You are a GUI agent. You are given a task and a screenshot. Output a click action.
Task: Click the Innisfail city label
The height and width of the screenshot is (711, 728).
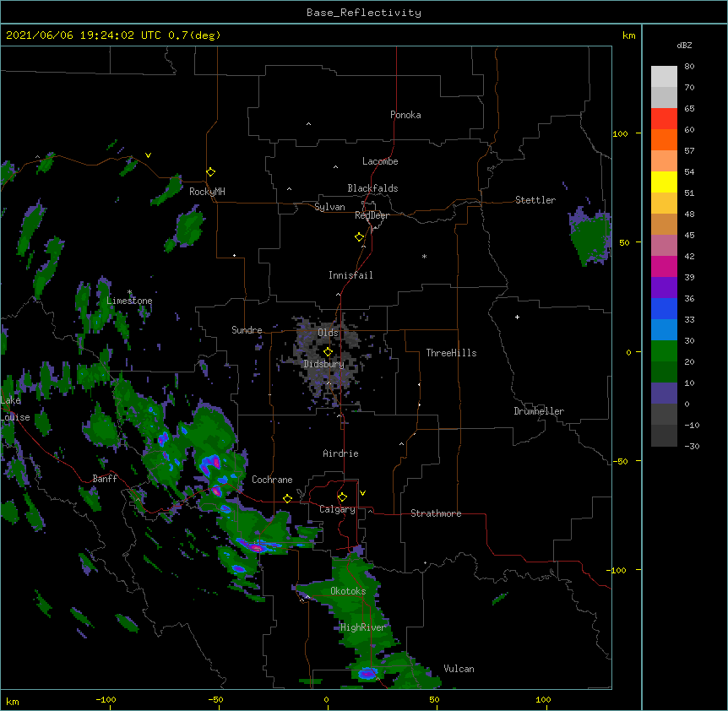pos(350,275)
